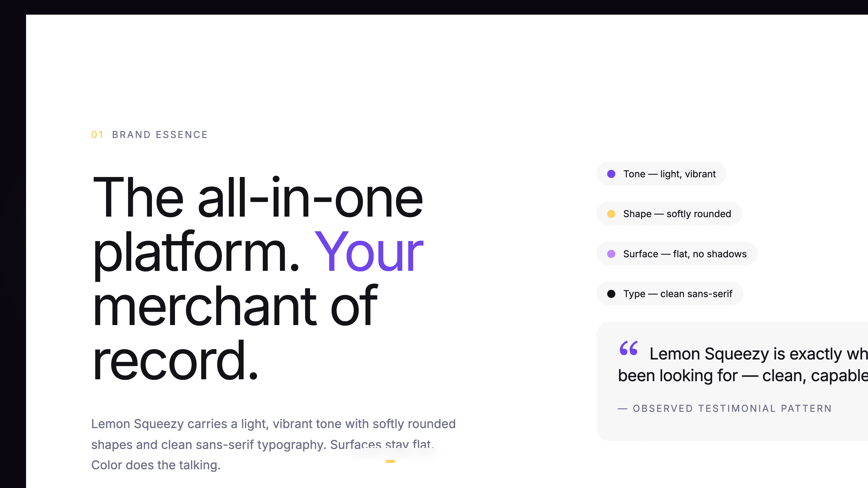Click the dash before Observed Testimonial Pattern
This screenshot has width=868, height=488.
[622, 409]
